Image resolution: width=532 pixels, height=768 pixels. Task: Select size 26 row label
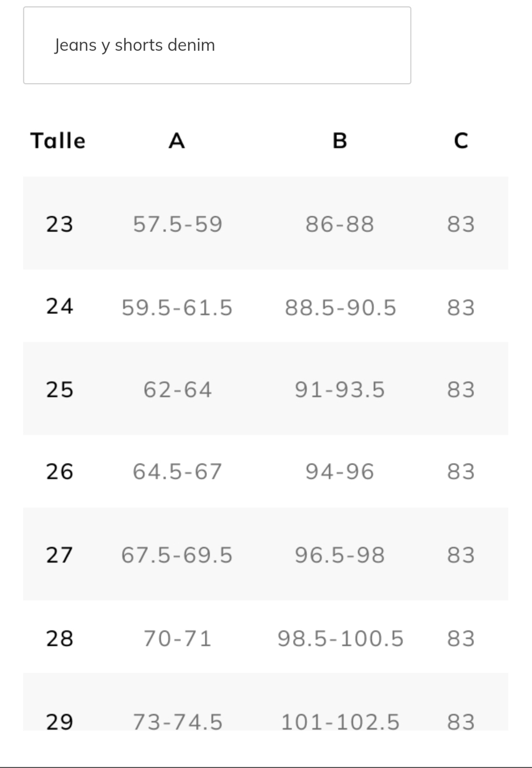pos(60,471)
